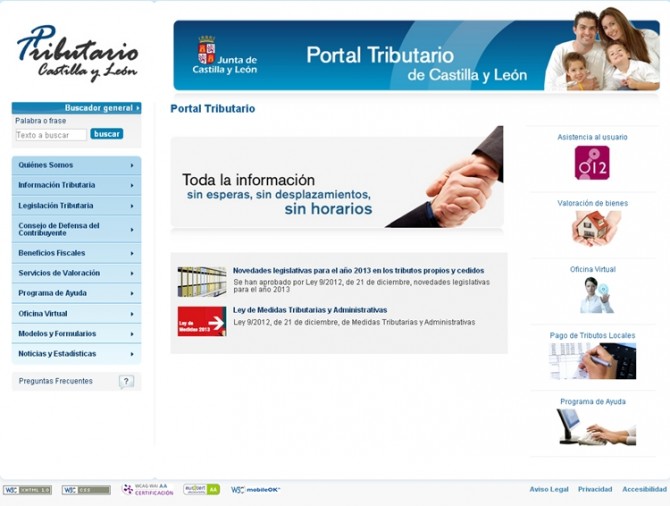The height and width of the screenshot is (506, 670).
Task: Open the Aviso Legal footer link
Action: pos(549,490)
